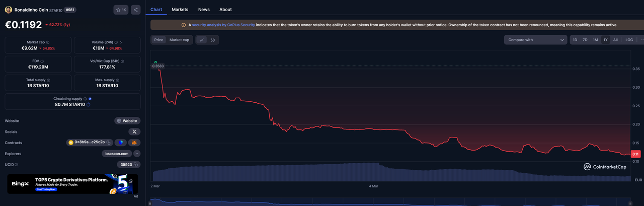The width and height of the screenshot is (644, 206).
Task: Click the Volume (24h) chevron arrow
Action: tap(121, 42)
